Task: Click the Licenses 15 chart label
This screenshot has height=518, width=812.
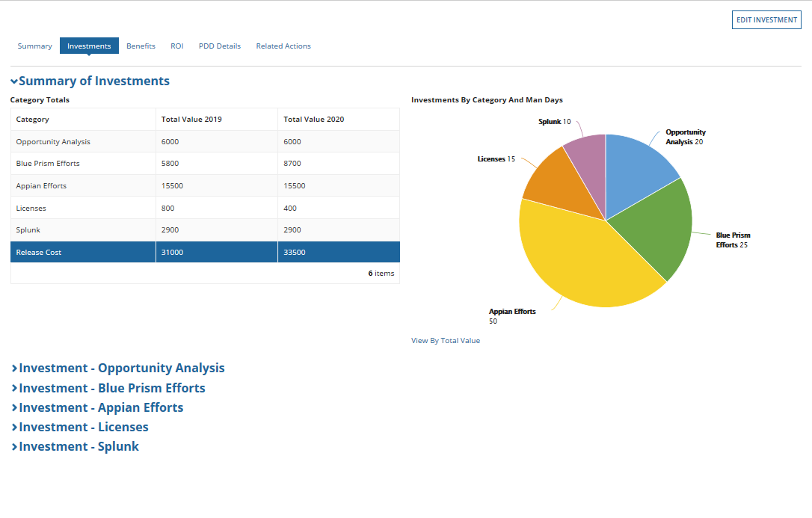Action: point(496,159)
